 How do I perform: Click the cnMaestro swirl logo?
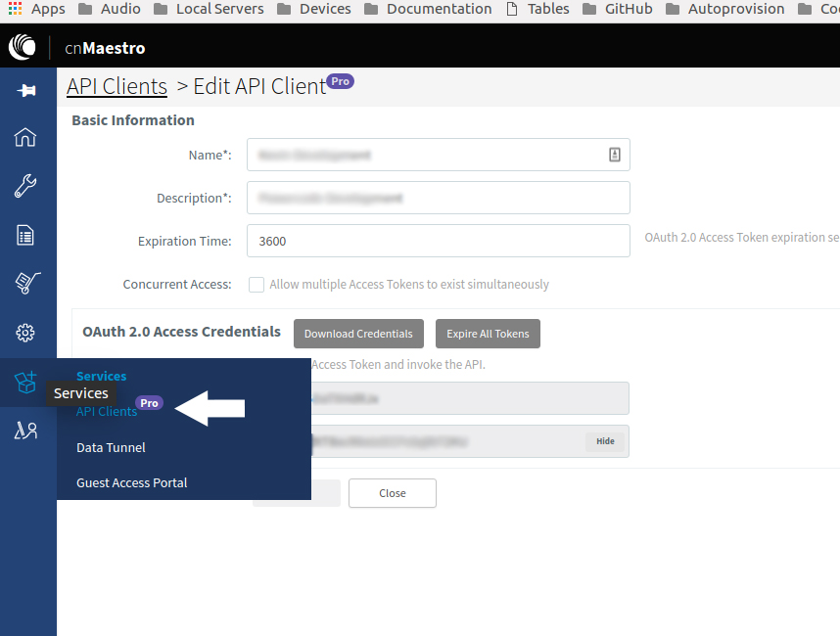[23, 47]
